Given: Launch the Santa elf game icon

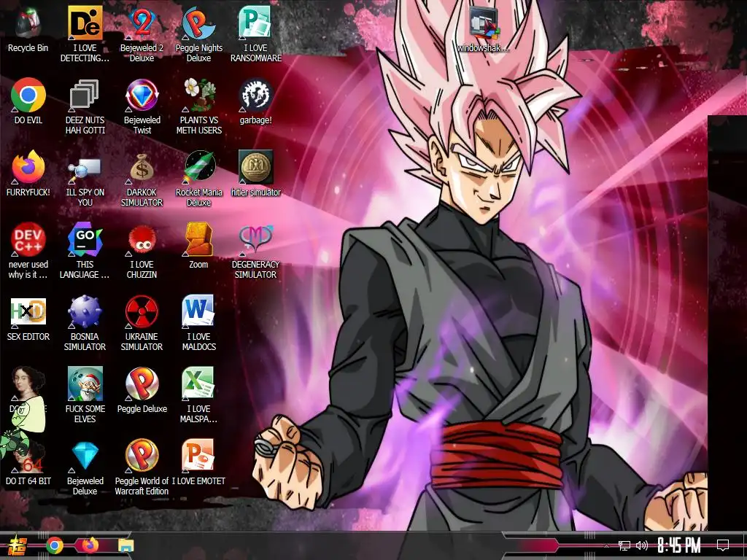Looking at the screenshot, I should [85, 384].
